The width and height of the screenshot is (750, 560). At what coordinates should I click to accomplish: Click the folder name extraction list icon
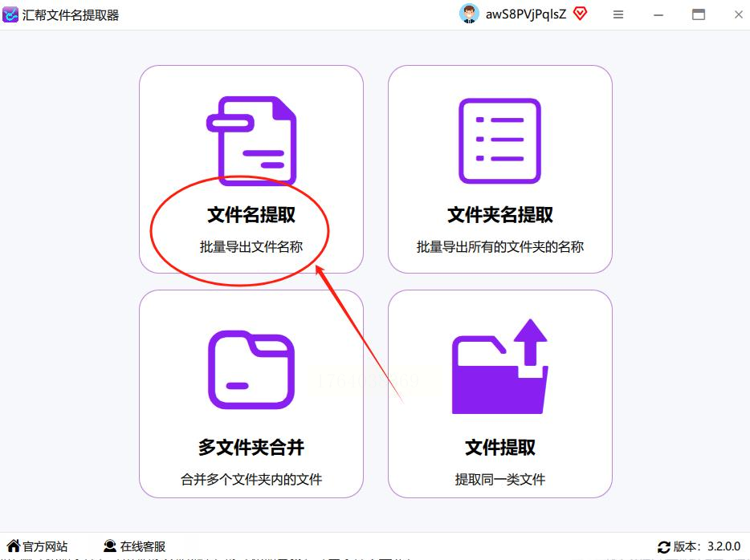click(499, 141)
